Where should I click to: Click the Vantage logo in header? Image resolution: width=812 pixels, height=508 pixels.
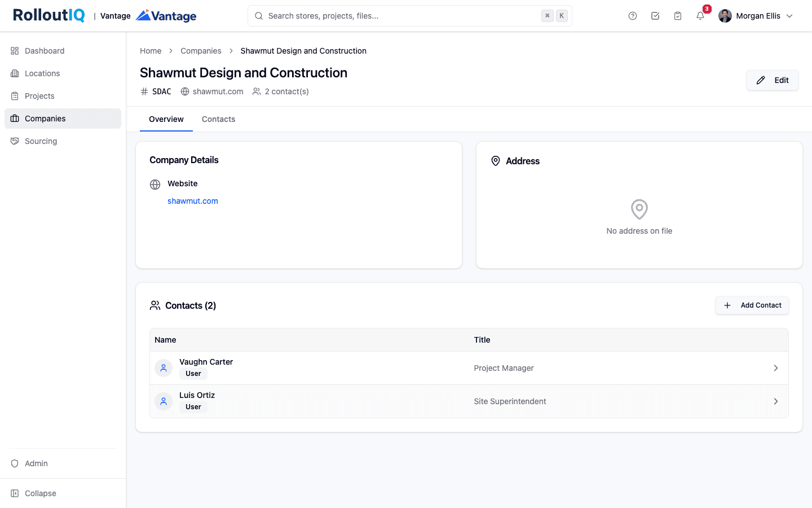point(166,16)
